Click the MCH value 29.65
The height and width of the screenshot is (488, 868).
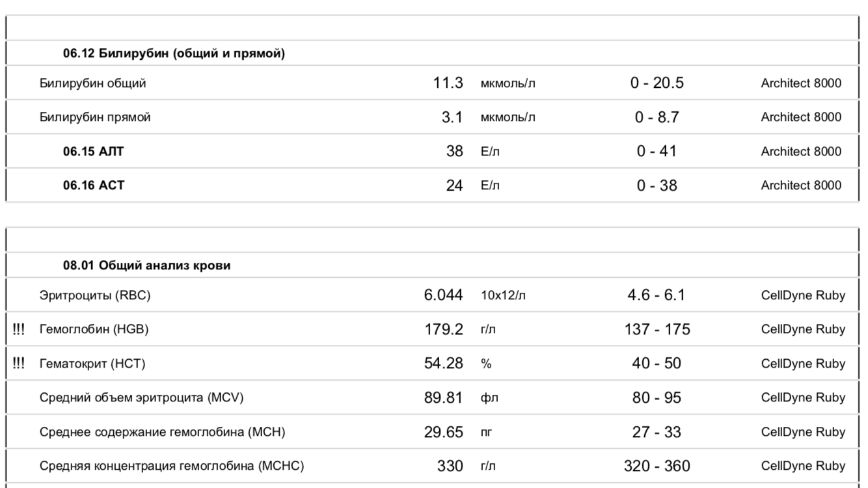coord(444,432)
